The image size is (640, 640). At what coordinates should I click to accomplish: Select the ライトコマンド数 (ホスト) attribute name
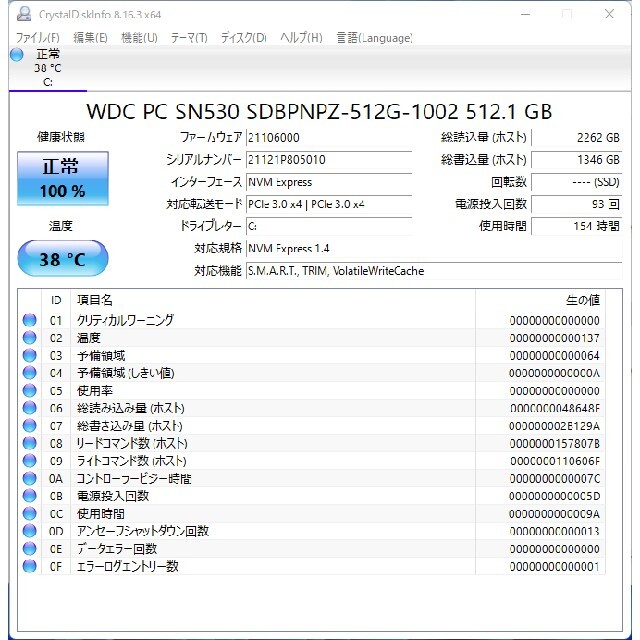click(x=131, y=461)
